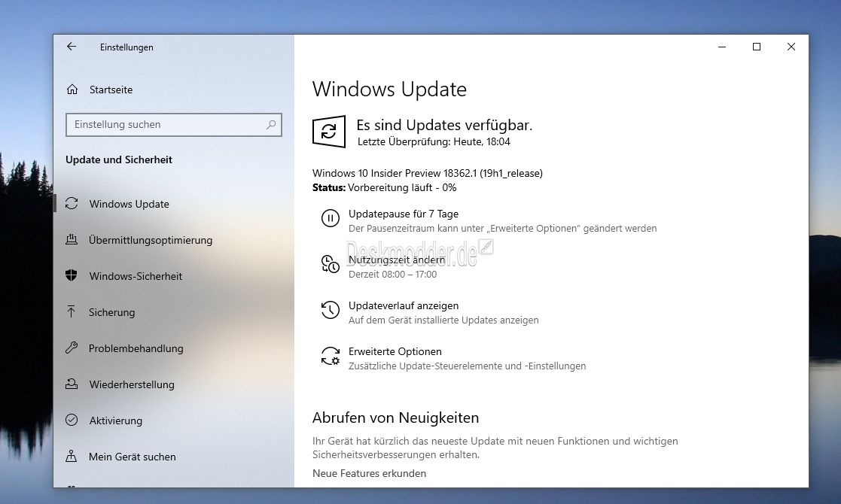841x504 pixels.
Task: Click Nutzungszeit ändern
Action: 397,260
